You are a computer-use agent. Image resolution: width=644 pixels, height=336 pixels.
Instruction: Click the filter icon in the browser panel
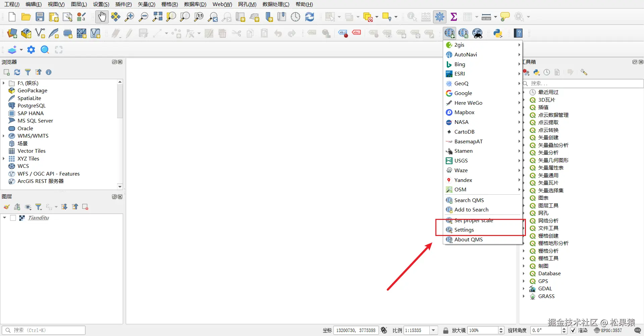[x=28, y=72]
